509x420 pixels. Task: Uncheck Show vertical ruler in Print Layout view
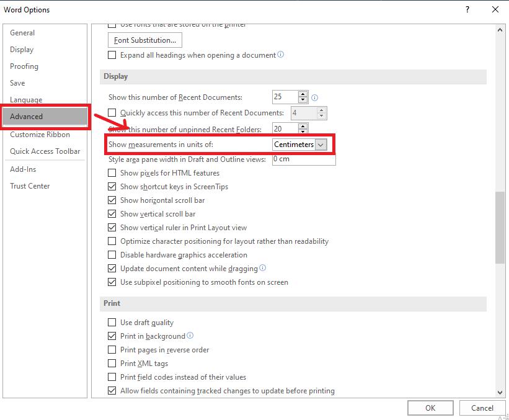112,228
